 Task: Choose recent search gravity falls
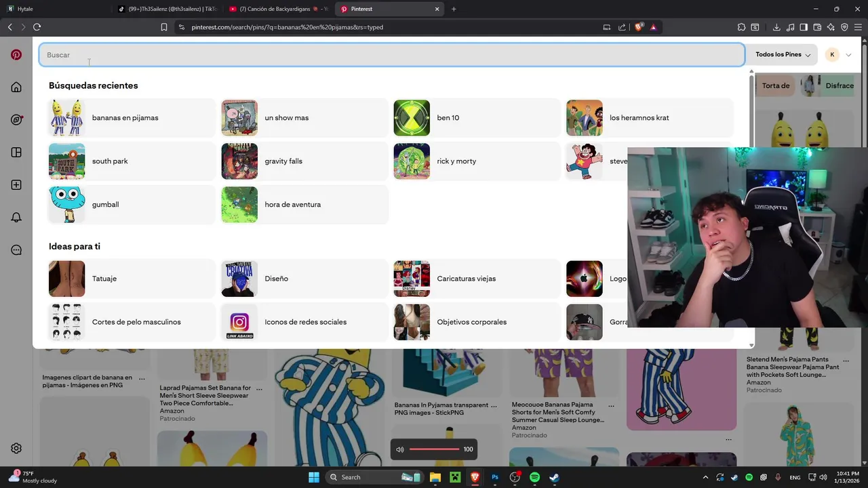(x=304, y=161)
